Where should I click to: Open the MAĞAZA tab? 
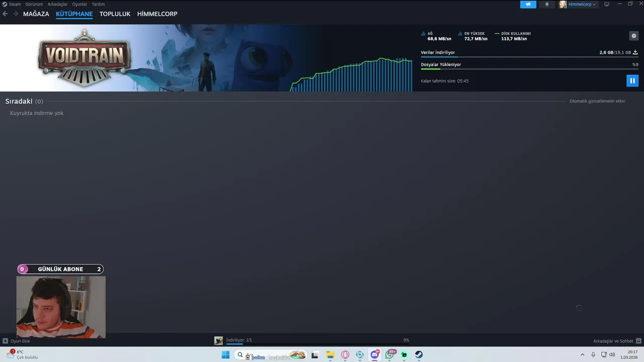[36, 14]
